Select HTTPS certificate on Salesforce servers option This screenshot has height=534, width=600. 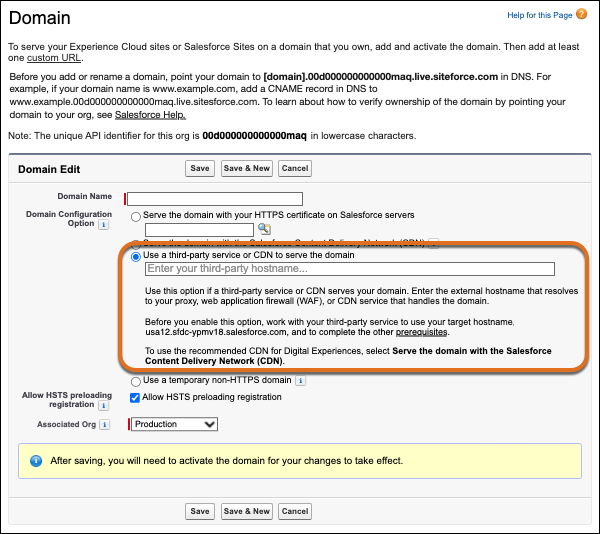point(136,217)
